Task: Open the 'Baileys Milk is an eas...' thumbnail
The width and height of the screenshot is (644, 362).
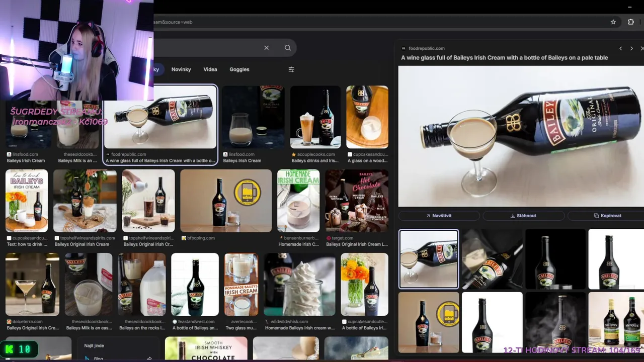Action: coord(89,285)
